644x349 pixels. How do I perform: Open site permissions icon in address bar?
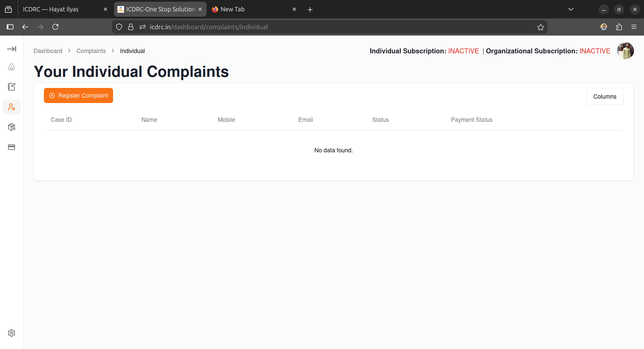tap(143, 27)
